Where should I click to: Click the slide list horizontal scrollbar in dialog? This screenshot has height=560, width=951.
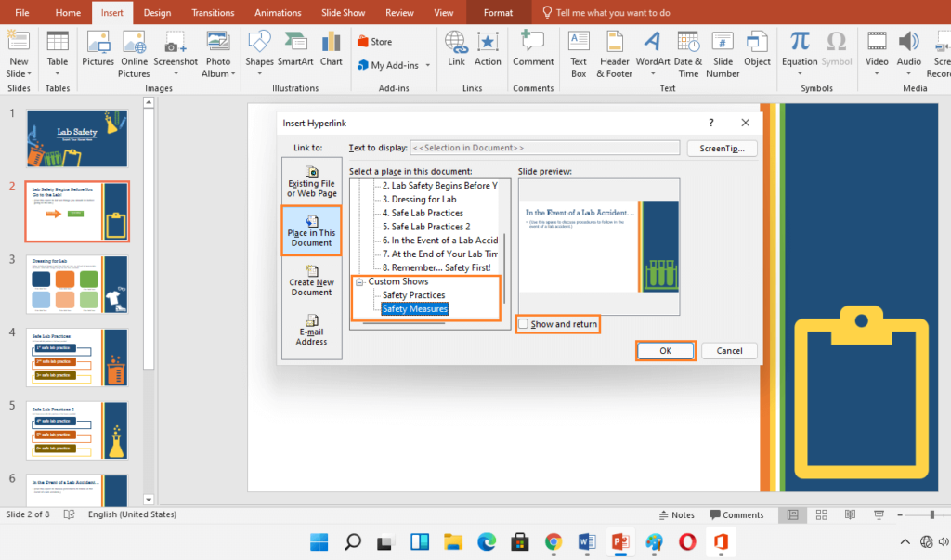(x=403, y=323)
